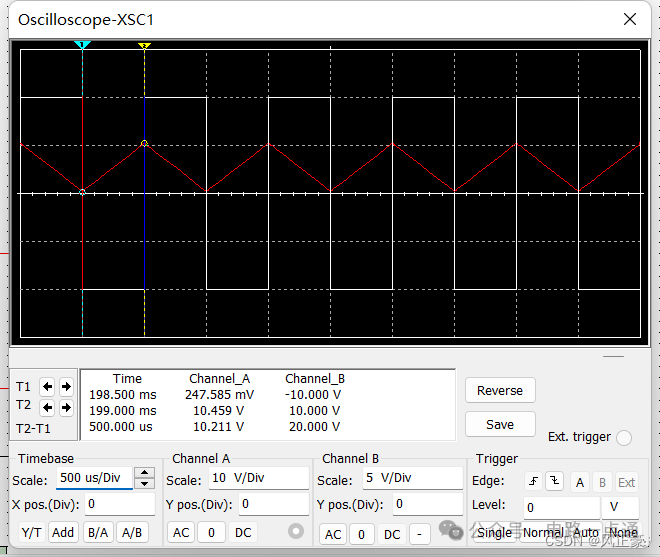Switch display mode to Y/T
This screenshot has width=660, height=557.
pyautogui.click(x=32, y=533)
